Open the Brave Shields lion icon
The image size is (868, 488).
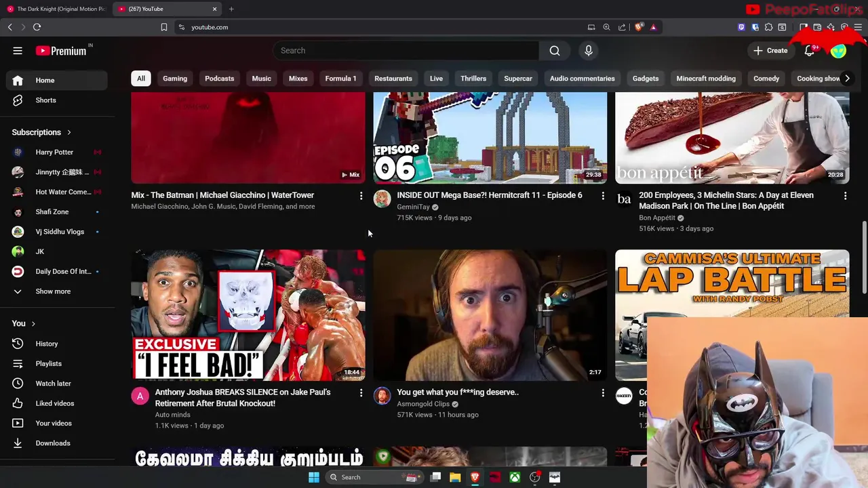639,27
